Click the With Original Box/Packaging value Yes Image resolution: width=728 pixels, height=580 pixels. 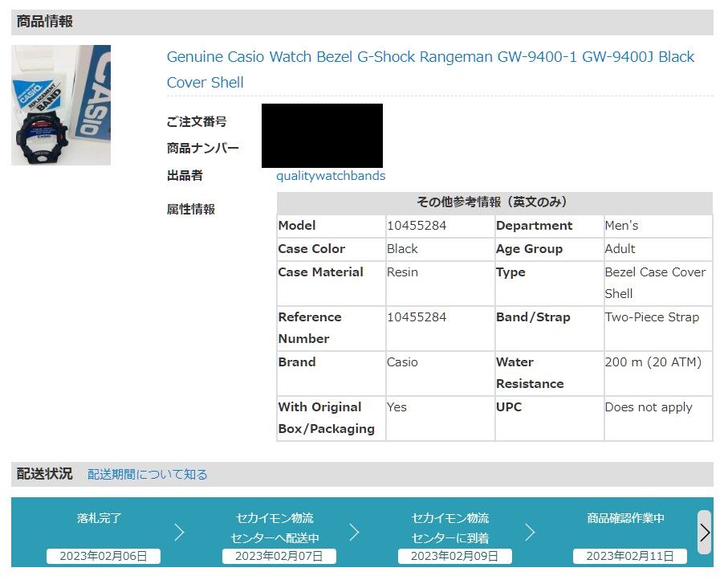(x=397, y=407)
